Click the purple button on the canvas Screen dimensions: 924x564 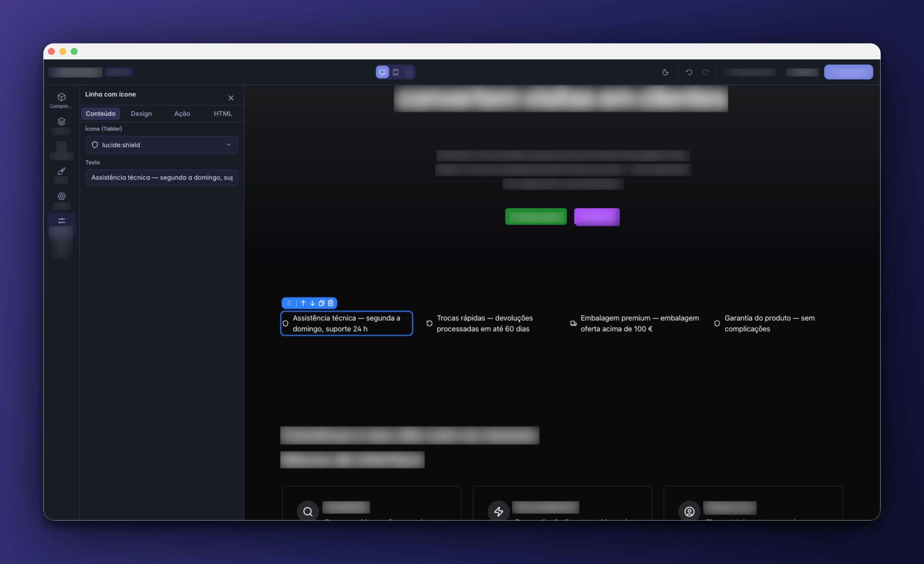(597, 217)
